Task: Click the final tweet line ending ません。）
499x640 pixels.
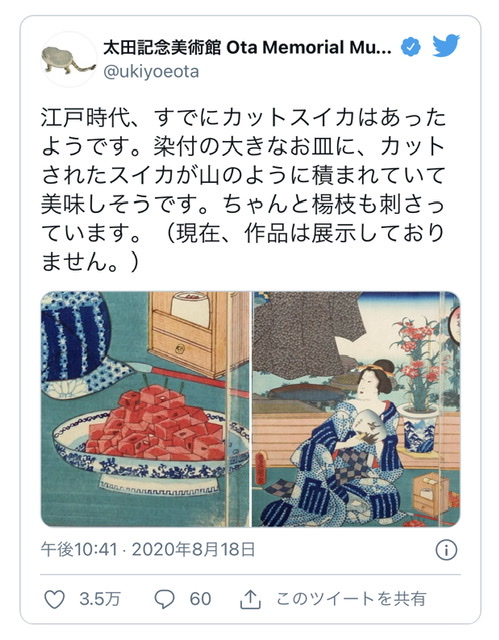Action: pos(91,262)
